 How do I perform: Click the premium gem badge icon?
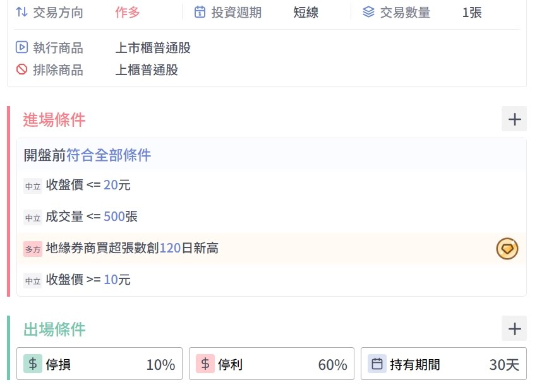(507, 249)
